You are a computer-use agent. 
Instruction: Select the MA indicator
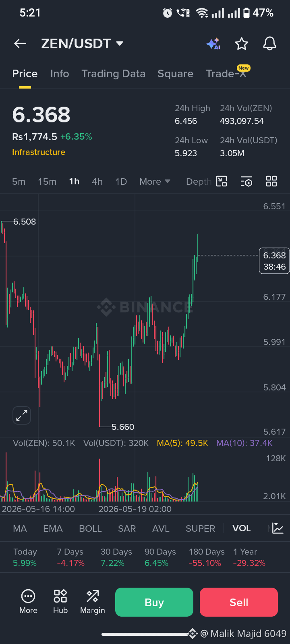point(20,528)
